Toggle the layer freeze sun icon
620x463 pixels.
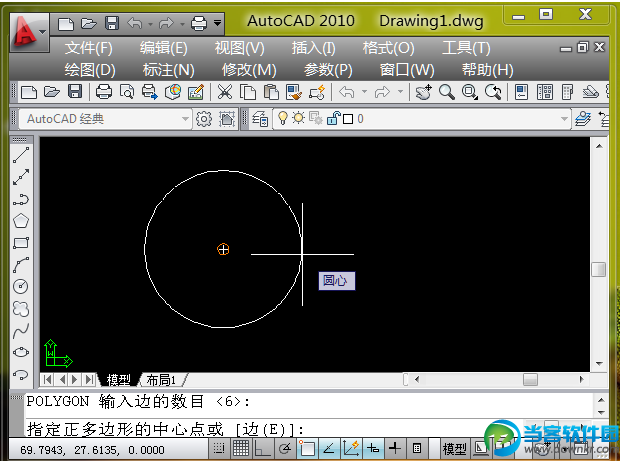(x=298, y=119)
